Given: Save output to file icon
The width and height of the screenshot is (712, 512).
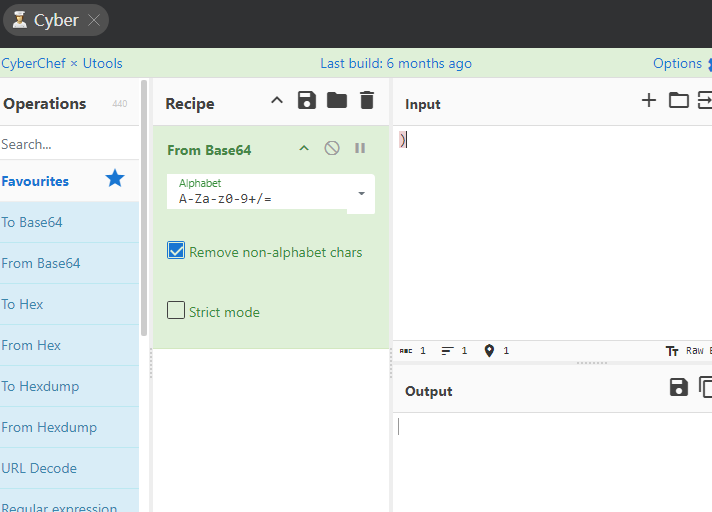Looking at the screenshot, I should pos(679,387).
